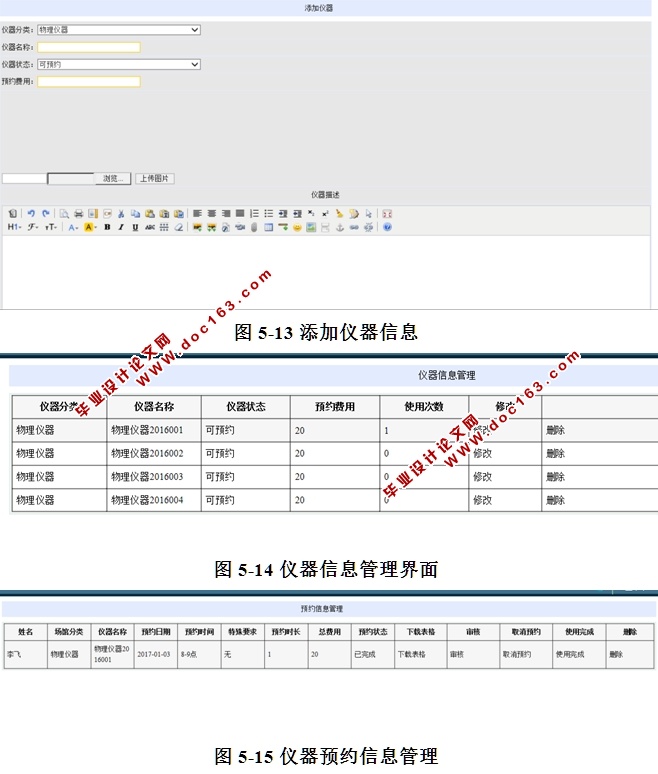Open the font family dropdown
The image size is (658, 774).
click(33, 227)
